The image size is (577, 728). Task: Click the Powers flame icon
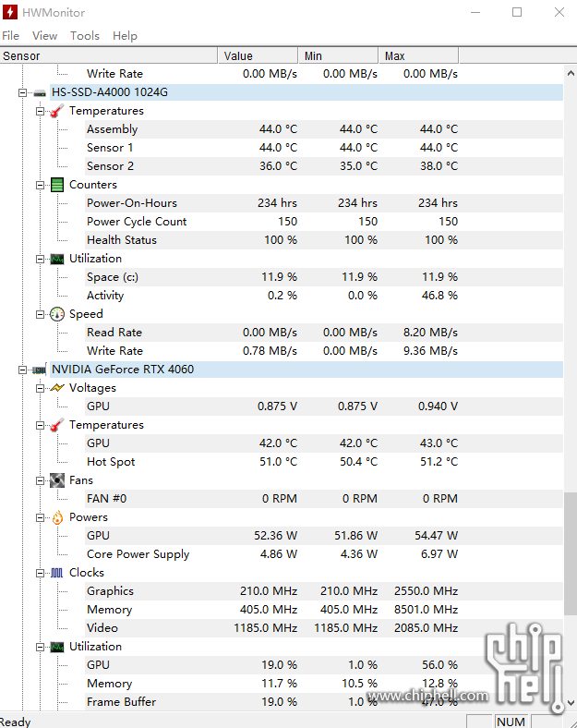[x=57, y=517]
